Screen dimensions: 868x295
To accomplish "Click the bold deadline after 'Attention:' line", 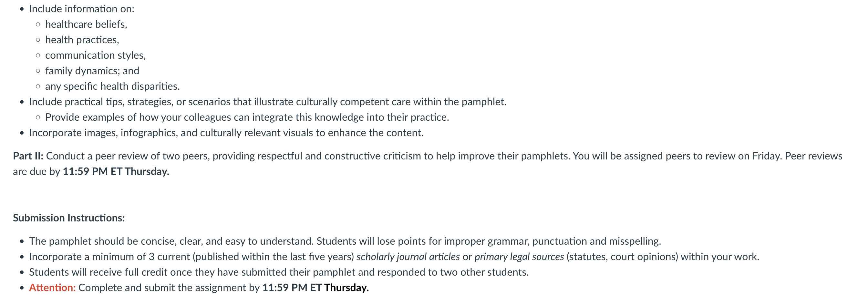I will [x=315, y=288].
